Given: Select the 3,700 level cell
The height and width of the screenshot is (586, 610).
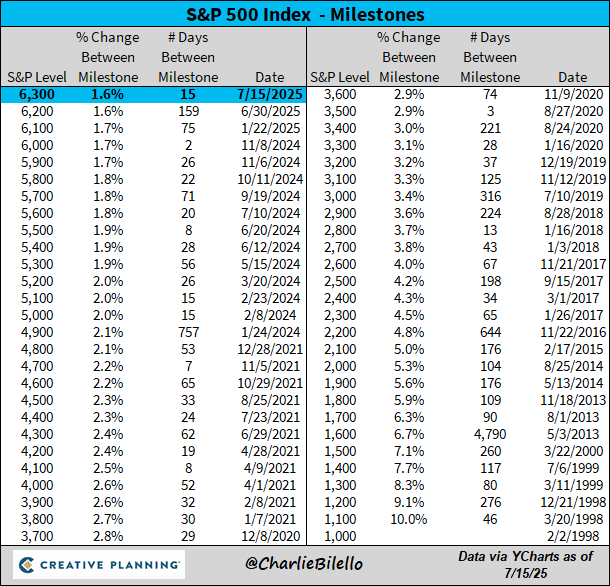Looking at the screenshot, I should pyautogui.click(x=37, y=536).
